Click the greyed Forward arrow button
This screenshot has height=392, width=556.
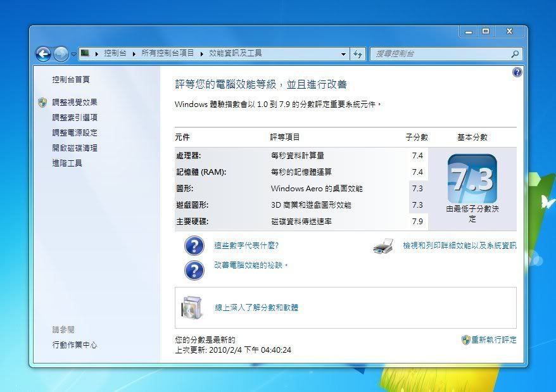61,54
